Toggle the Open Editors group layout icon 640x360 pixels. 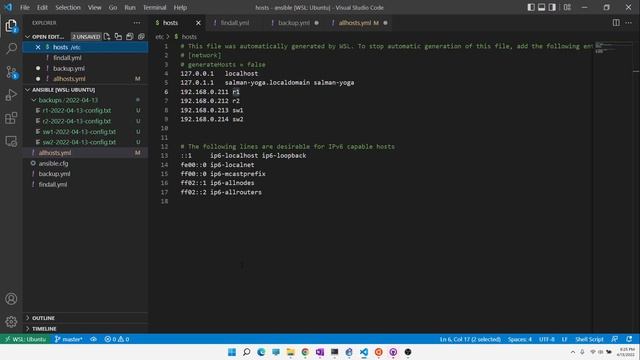118,37
